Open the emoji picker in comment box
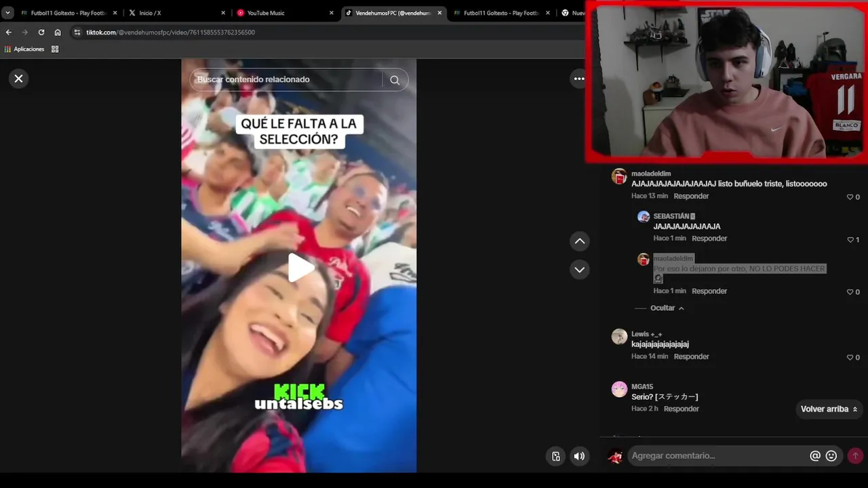The width and height of the screenshot is (868, 488). [x=831, y=456]
